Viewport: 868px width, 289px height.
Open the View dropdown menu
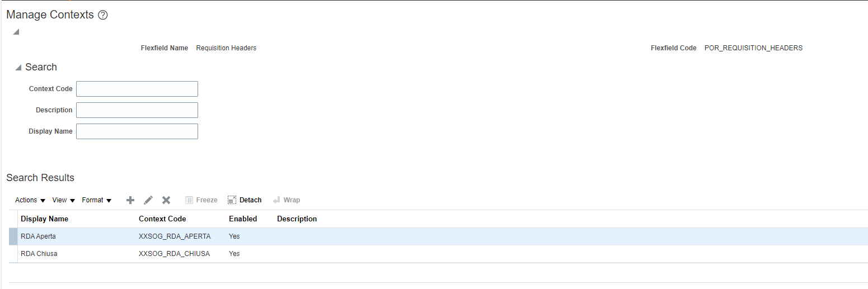[64, 200]
